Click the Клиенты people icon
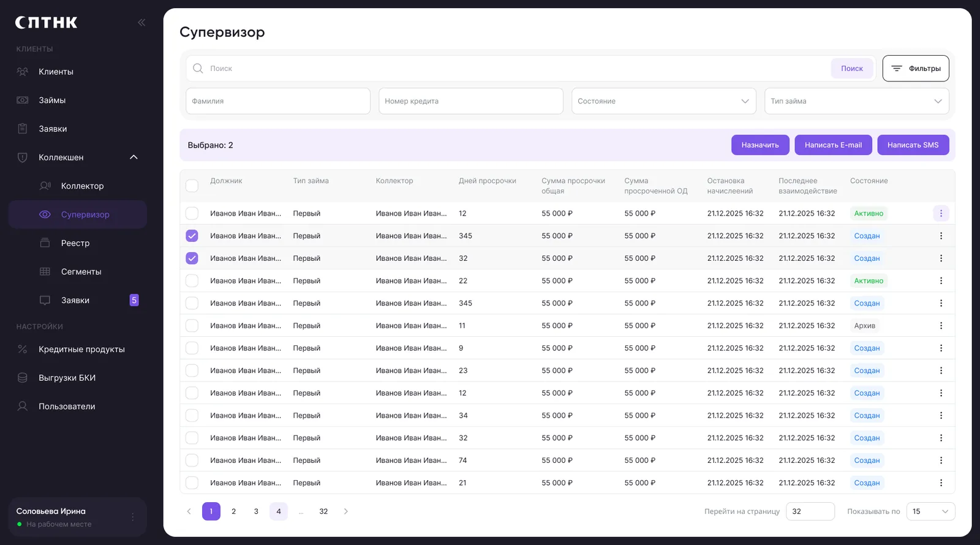 pyautogui.click(x=23, y=72)
